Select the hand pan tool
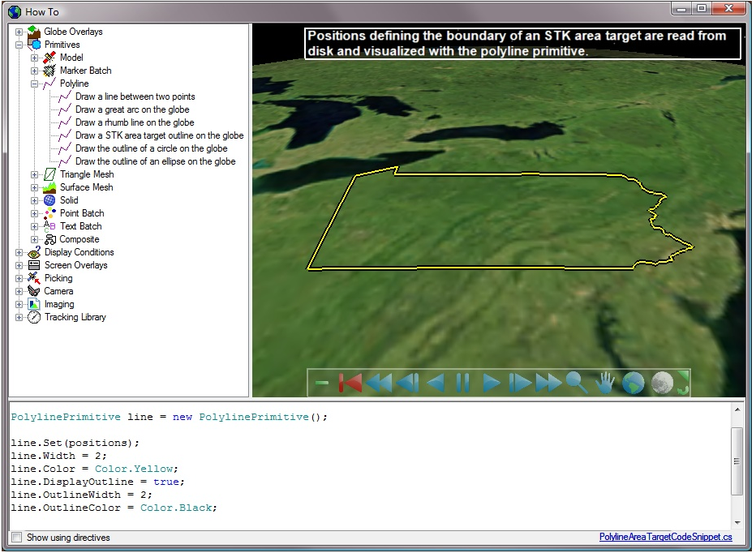Viewport: 756px width, 553px height. [x=604, y=383]
